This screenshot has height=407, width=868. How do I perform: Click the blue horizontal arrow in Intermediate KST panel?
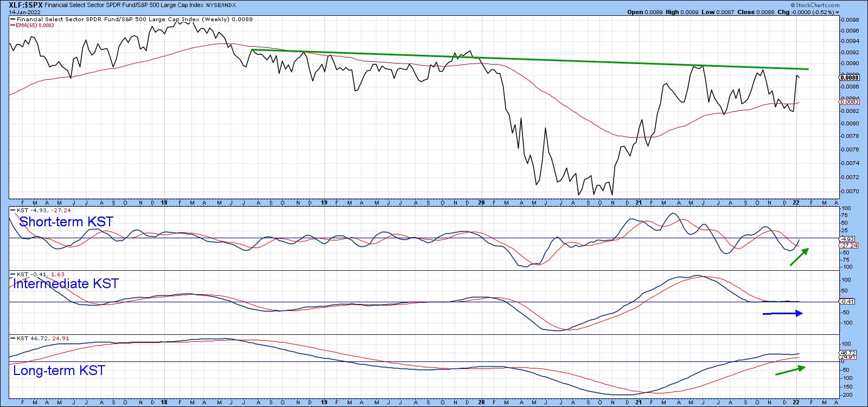tap(782, 313)
